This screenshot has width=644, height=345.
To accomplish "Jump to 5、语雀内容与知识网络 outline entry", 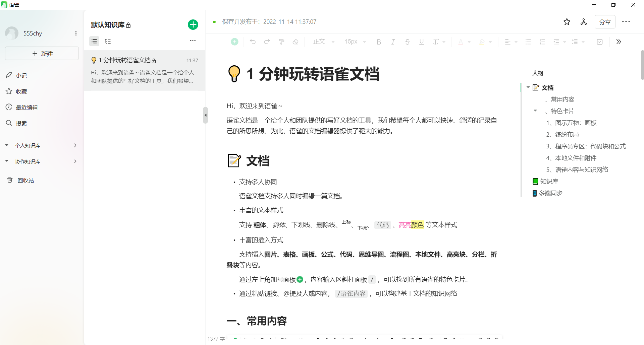I will [577, 170].
